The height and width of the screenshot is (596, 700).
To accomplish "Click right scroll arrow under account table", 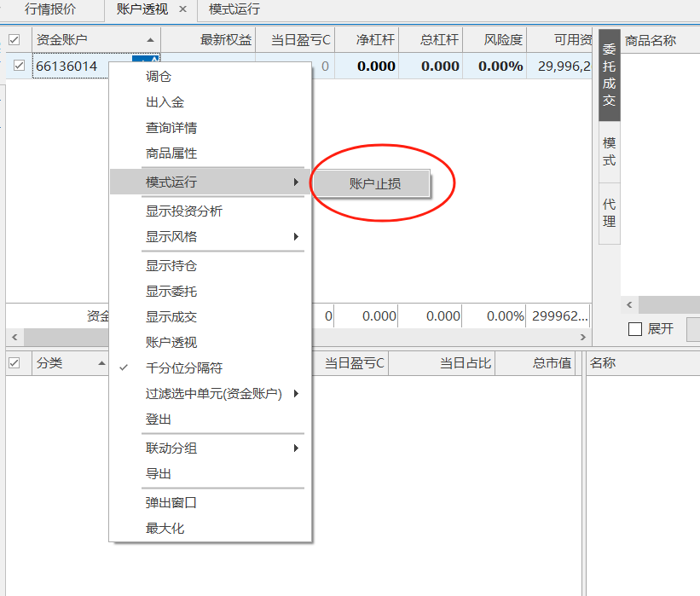I will pyautogui.click(x=583, y=337).
